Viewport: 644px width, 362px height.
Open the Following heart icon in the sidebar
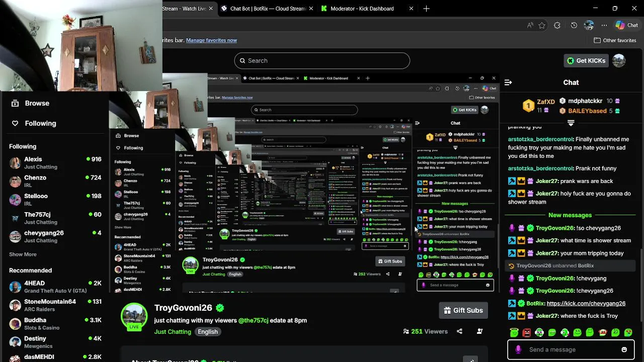15,123
